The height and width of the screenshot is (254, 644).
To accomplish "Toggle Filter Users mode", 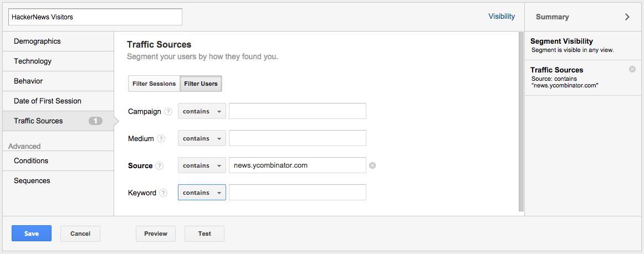I will pos(201,84).
